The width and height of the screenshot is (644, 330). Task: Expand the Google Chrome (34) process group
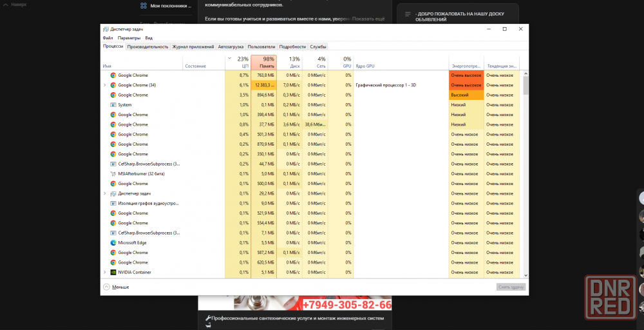point(104,85)
